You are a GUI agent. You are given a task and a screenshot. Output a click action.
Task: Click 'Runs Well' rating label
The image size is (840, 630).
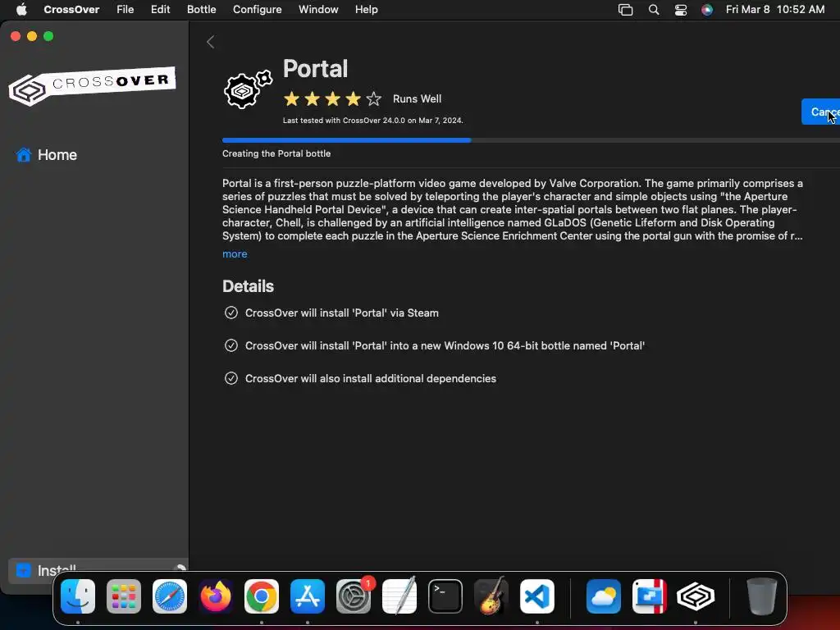coord(417,99)
